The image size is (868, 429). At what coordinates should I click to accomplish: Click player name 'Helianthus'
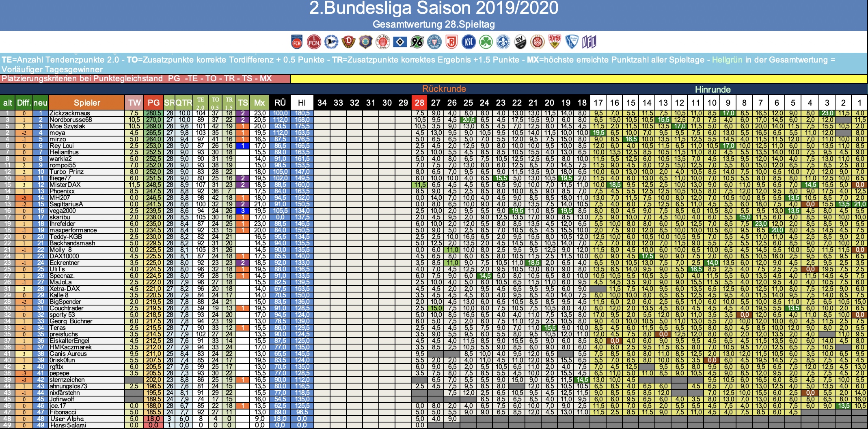point(64,152)
